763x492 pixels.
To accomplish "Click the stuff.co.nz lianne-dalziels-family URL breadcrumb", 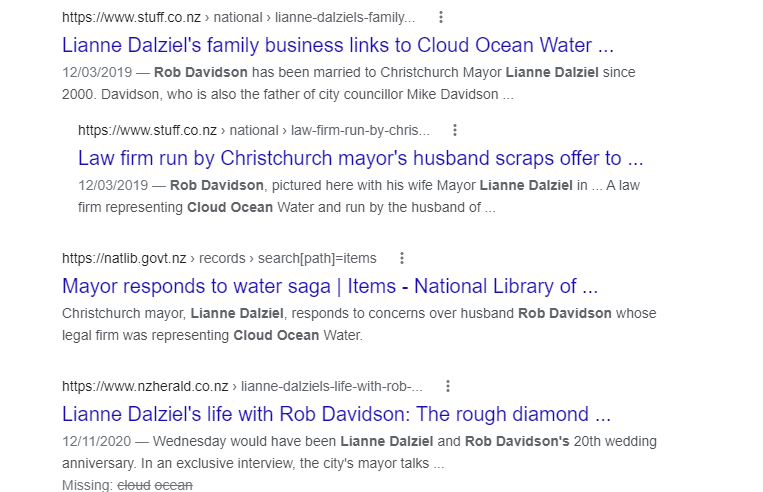I will [238, 18].
